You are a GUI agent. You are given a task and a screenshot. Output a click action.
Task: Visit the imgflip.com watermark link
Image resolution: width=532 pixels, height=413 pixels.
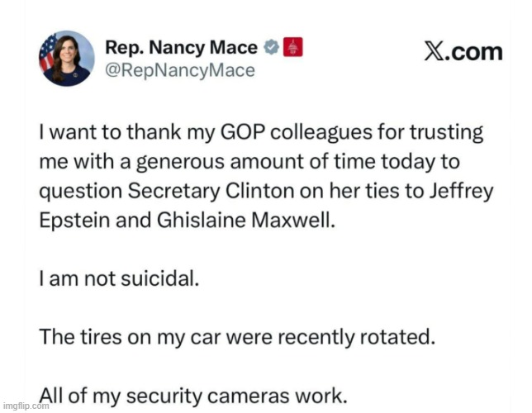(x=26, y=406)
